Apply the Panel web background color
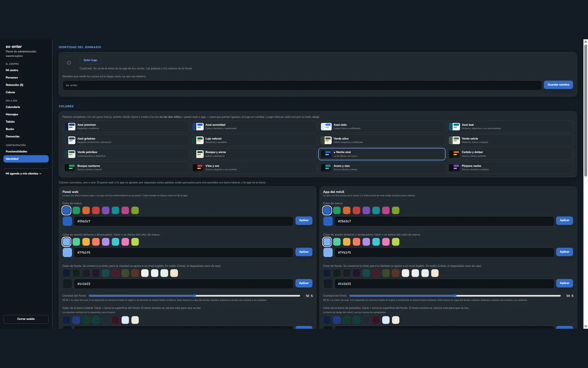The image size is (588, 368). click(x=304, y=283)
